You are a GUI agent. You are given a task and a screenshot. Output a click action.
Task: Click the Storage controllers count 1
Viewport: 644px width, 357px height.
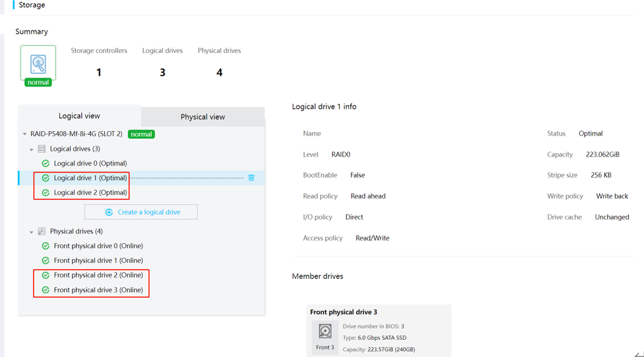[x=99, y=73]
